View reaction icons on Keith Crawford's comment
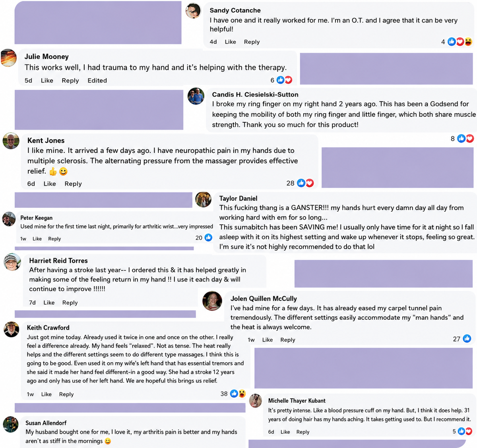Image resolution: width=477 pixels, height=448 pixels. tap(238, 394)
